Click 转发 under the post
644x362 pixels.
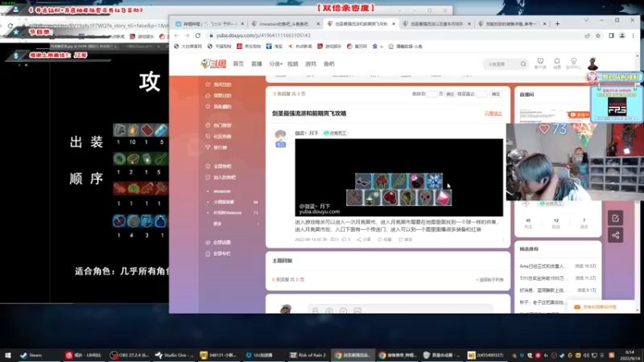[406, 239]
